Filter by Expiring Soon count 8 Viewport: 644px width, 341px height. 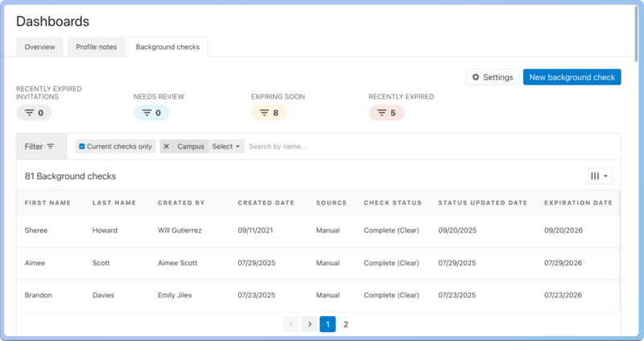pos(269,113)
